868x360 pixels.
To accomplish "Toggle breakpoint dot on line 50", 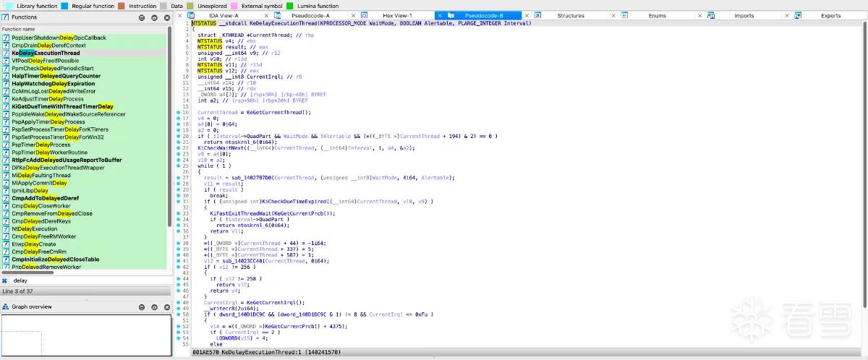I will pos(178,315).
